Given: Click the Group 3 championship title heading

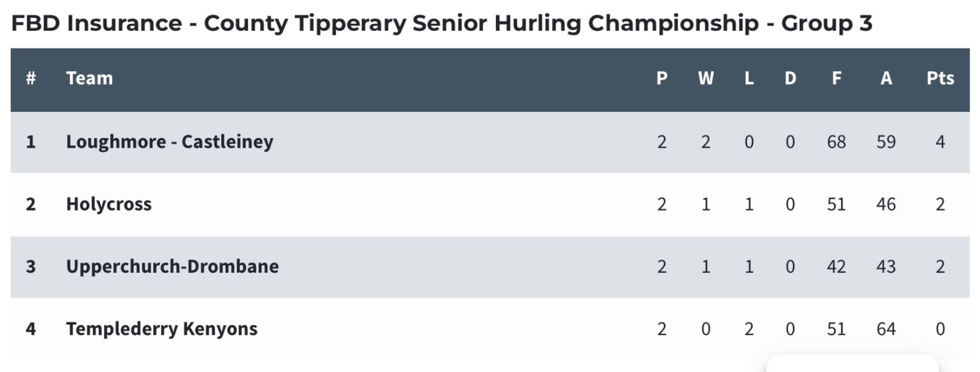Looking at the screenshot, I should (442, 23).
